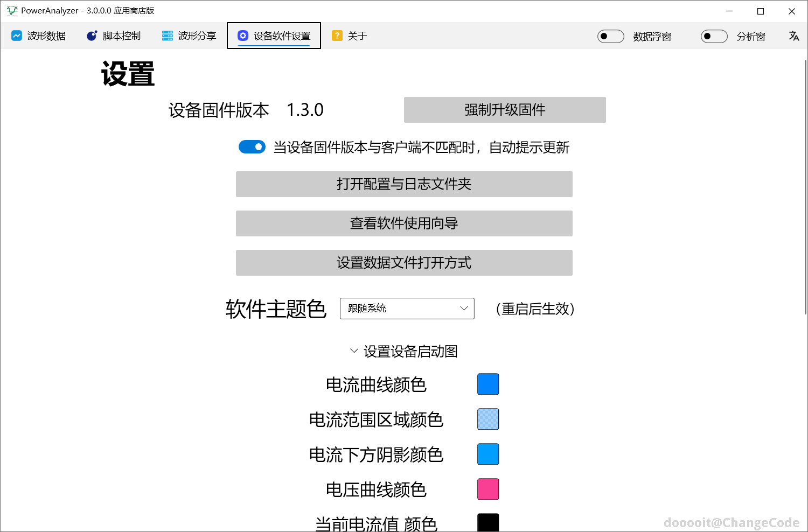Image resolution: width=808 pixels, height=532 pixels.
Task: Click the dropdown arrow showing 跟随系统
Action: (463, 309)
